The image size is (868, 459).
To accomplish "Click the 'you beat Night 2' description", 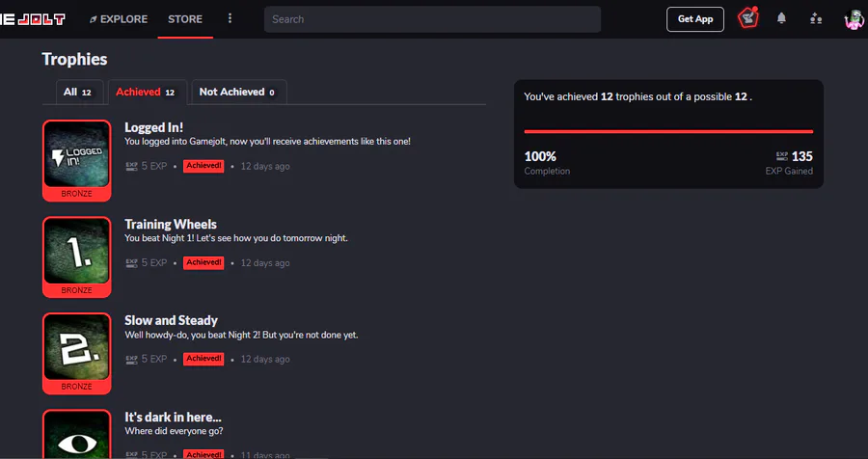I will pos(241,335).
